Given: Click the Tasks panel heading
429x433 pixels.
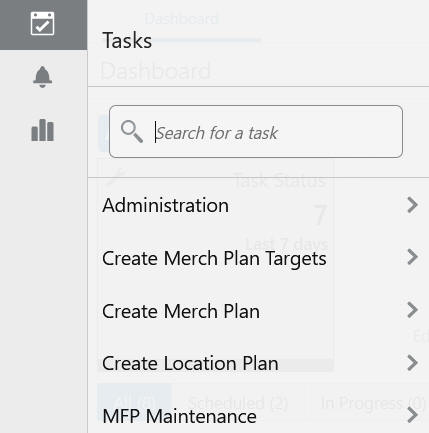Looking at the screenshot, I should coord(127,41).
